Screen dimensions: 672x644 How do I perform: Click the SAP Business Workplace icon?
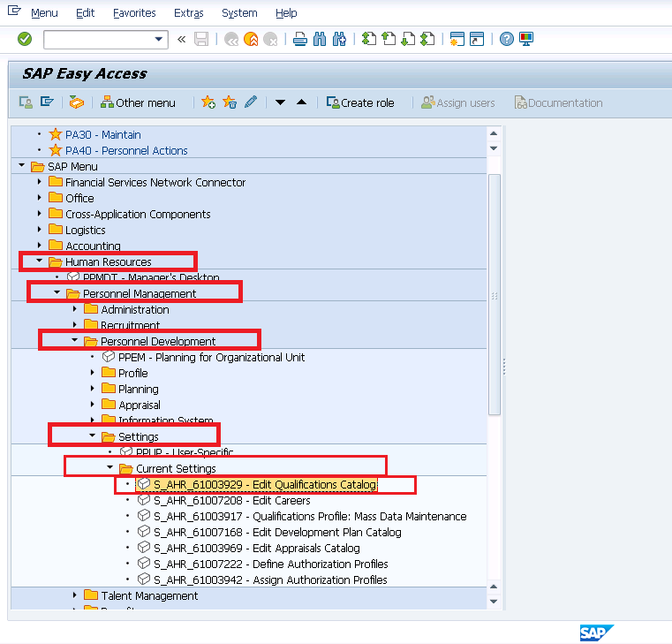(x=77, y=102)
